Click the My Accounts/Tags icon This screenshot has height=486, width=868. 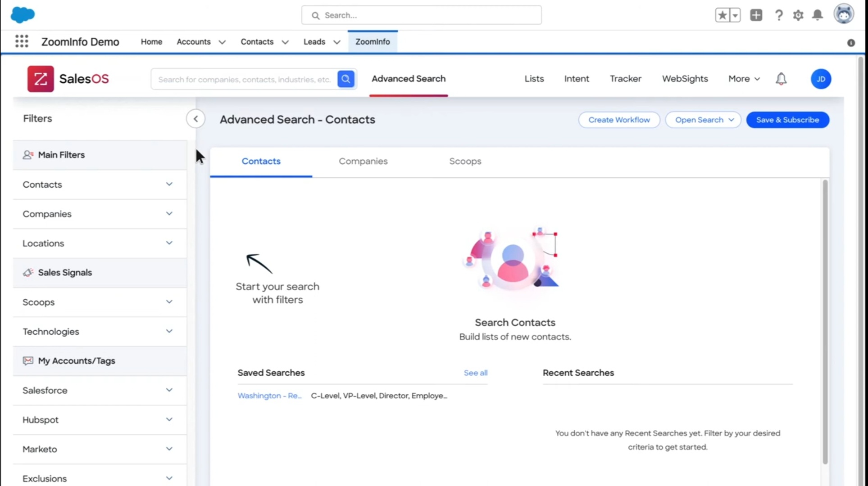click(28, 360)
